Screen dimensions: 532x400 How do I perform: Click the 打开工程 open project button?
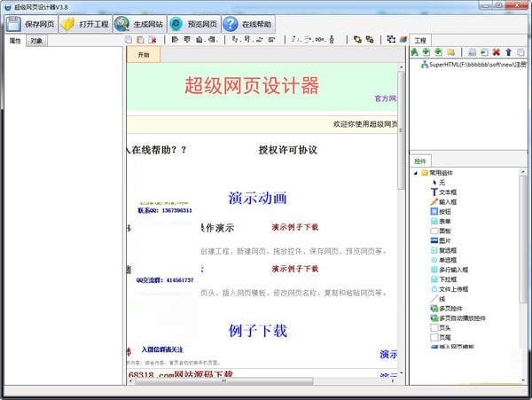pos(85,24)
